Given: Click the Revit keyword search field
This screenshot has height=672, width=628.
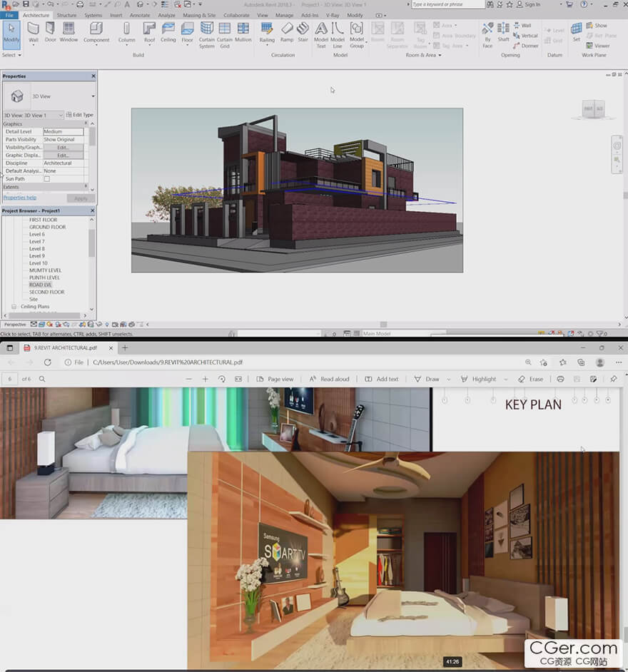Looking at the screenshot, I should click(x=447, y=4).
